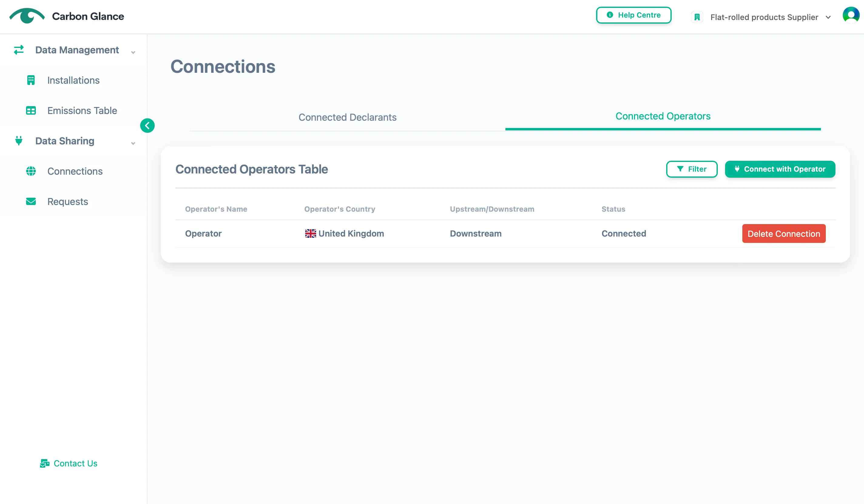864x504 pixels.
Task: Click the Data Sharing menu heading
Action: (65, 141)
